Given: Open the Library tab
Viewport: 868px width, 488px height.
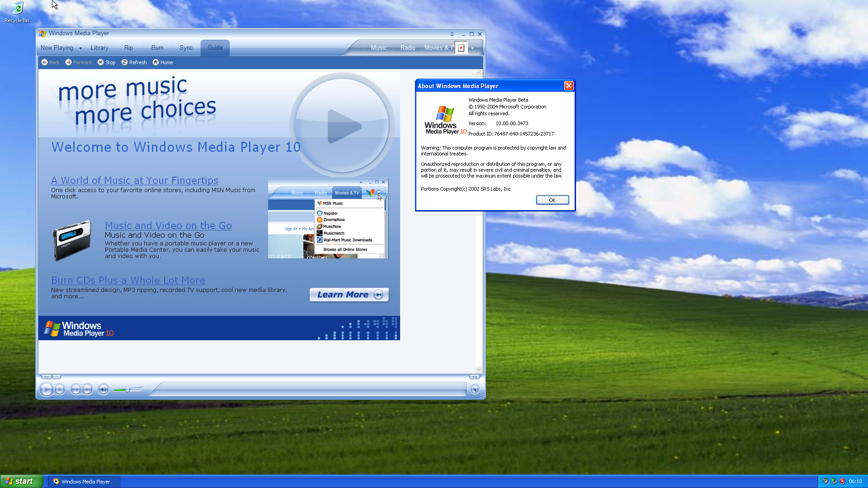Looking at the screenshot, I should coord(99,47).
